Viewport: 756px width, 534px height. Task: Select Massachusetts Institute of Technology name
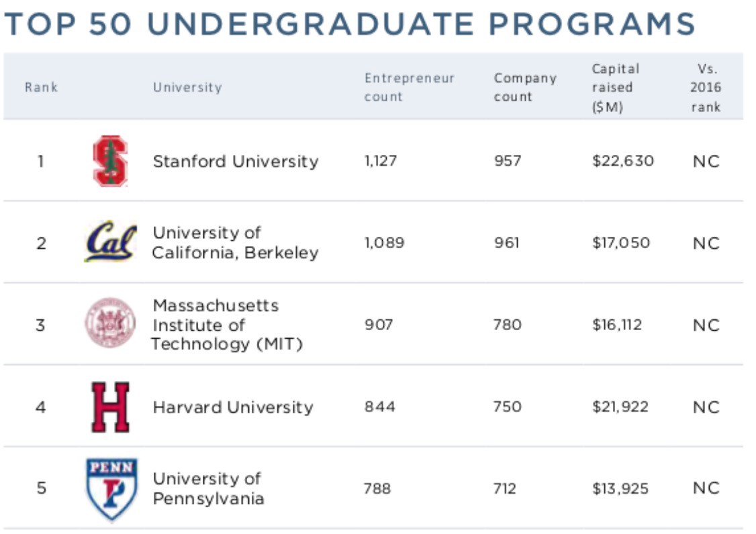click(x=227, y=325)
